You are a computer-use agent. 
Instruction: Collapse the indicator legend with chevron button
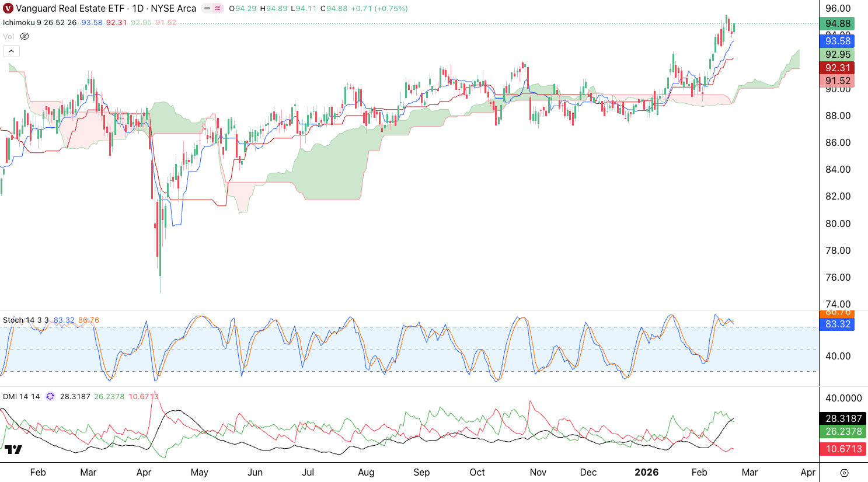tap(11, 51)
